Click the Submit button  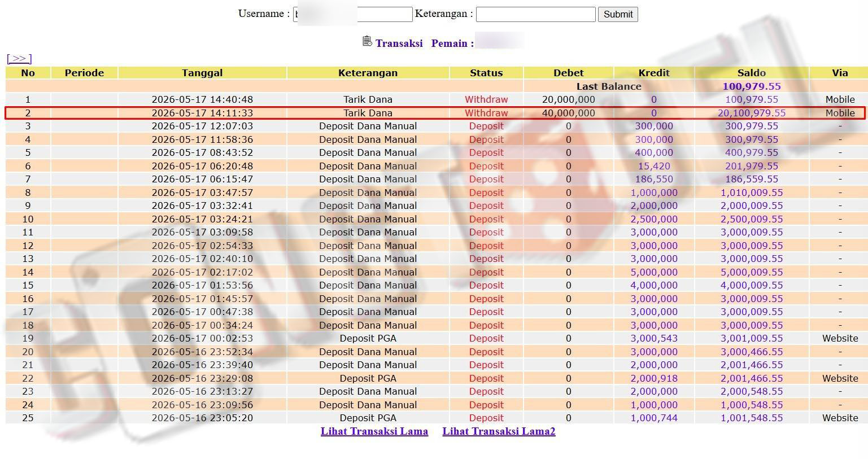pyautogui.click(x=618, y=14)
